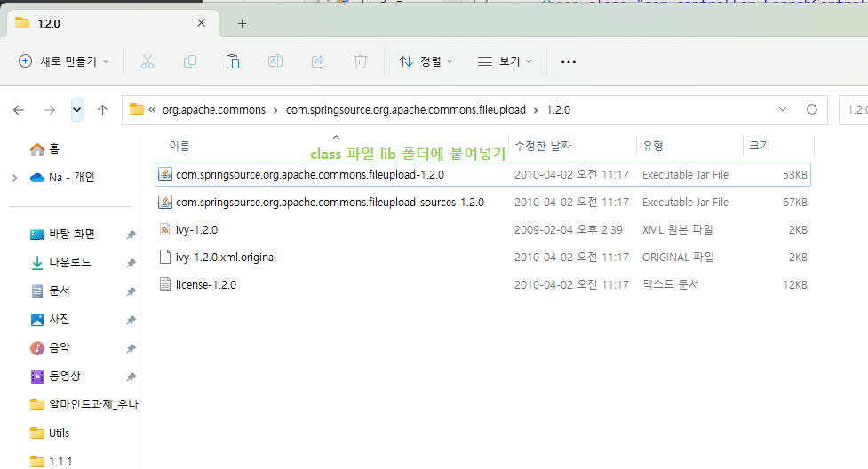Navigate to com.springsource.org.apache.commons.fileupload breadcrumb
This screenshot has height=469, width=868.
point(406,109)
